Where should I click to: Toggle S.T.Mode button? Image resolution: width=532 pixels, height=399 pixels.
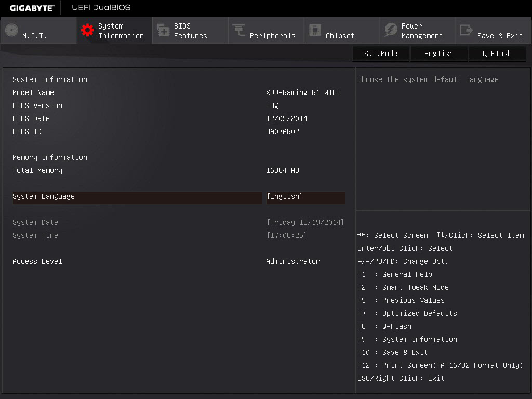(381, 54)
